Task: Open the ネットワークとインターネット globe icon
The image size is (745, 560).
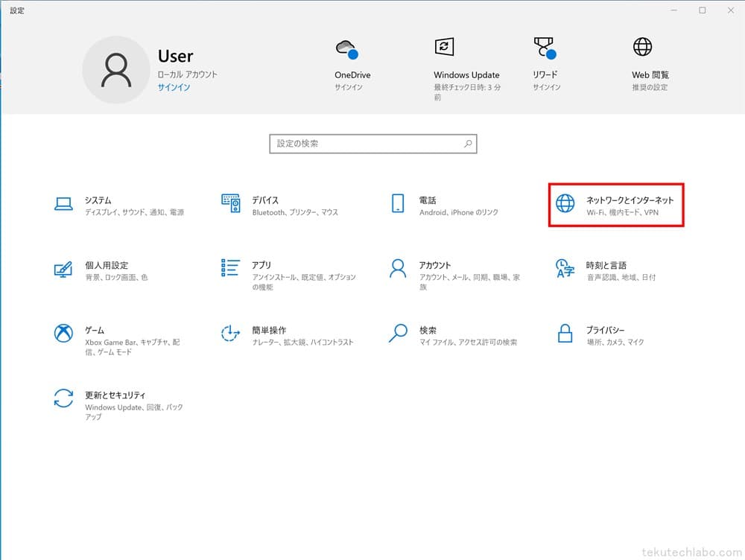Action: 565,203
